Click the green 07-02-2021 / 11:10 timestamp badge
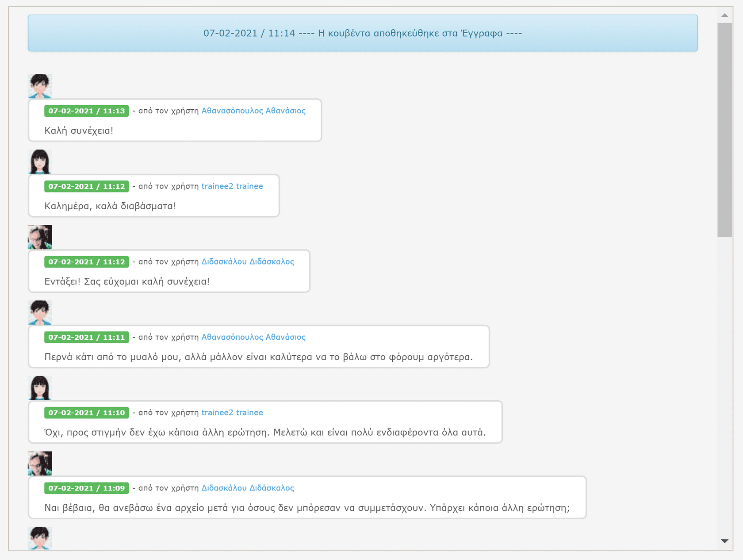 tap(87, 413)
